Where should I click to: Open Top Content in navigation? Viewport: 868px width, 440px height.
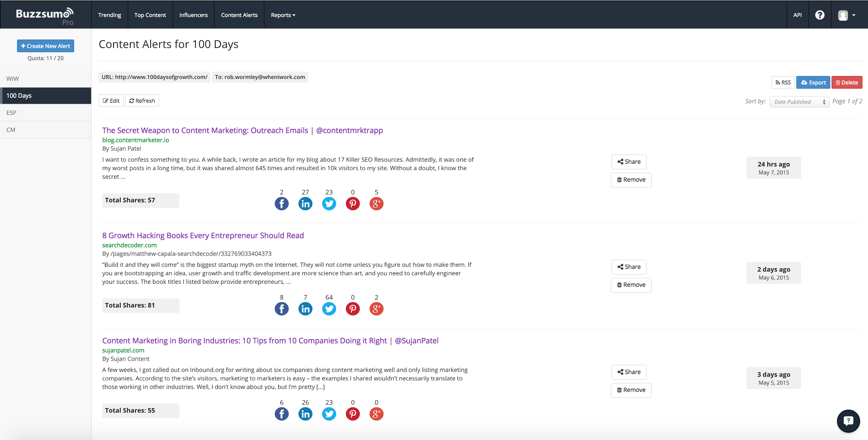150,15
